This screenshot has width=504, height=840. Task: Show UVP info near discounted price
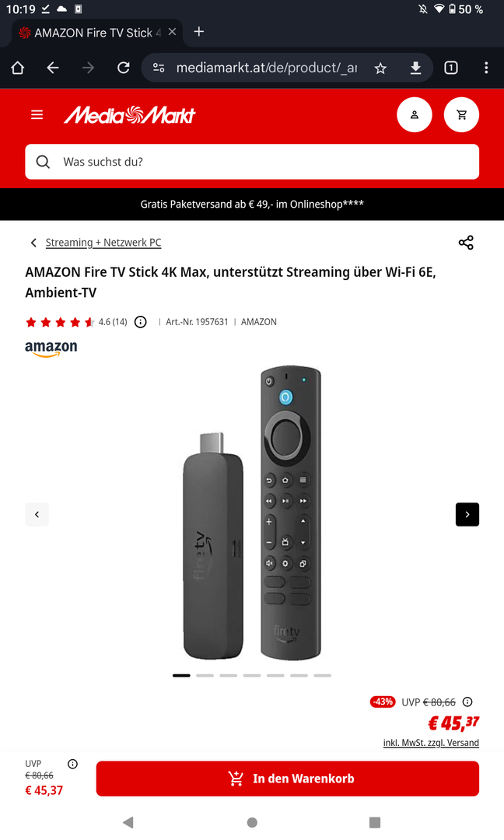point(467,702)
